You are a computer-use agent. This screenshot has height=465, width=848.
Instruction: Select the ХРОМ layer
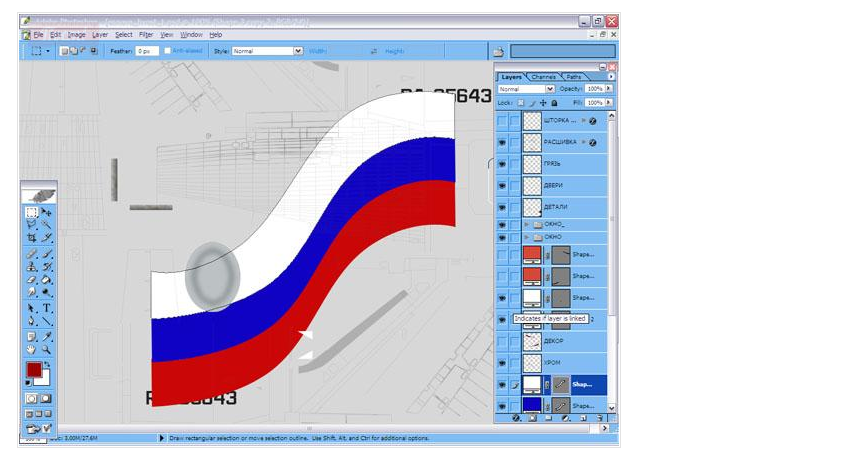pos(554,362)
